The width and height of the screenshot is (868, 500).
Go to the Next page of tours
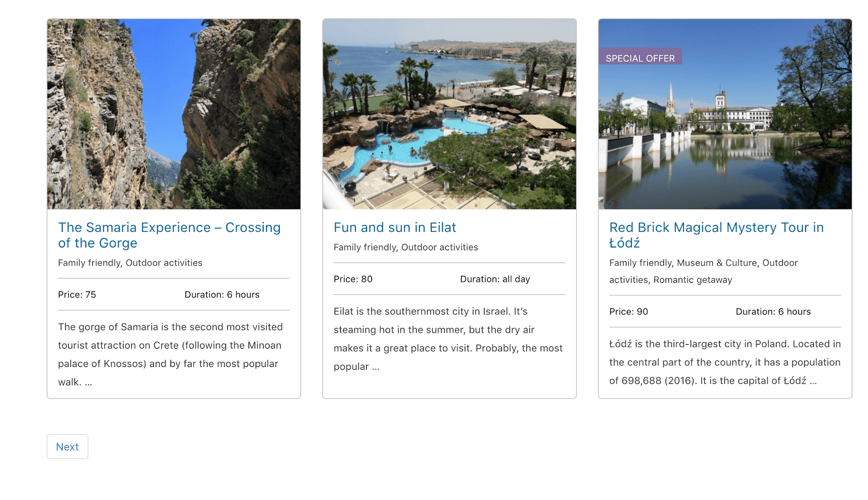pos(67,447)
